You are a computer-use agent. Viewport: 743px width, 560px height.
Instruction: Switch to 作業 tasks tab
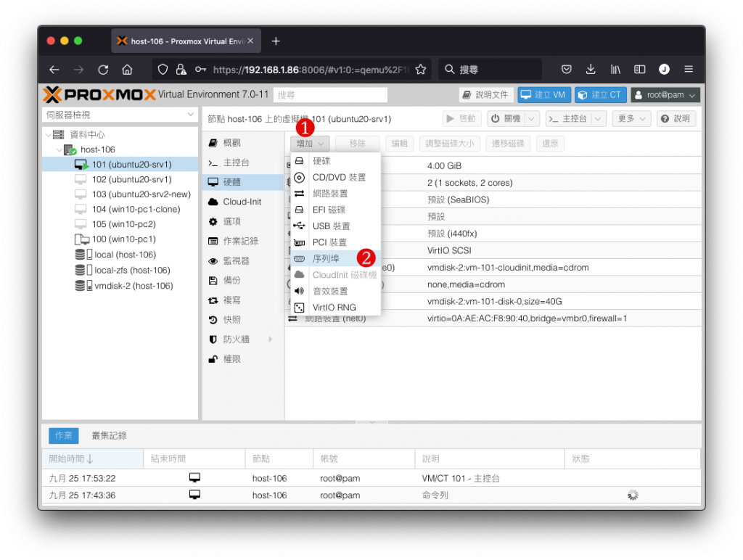(x=64, y=435)
